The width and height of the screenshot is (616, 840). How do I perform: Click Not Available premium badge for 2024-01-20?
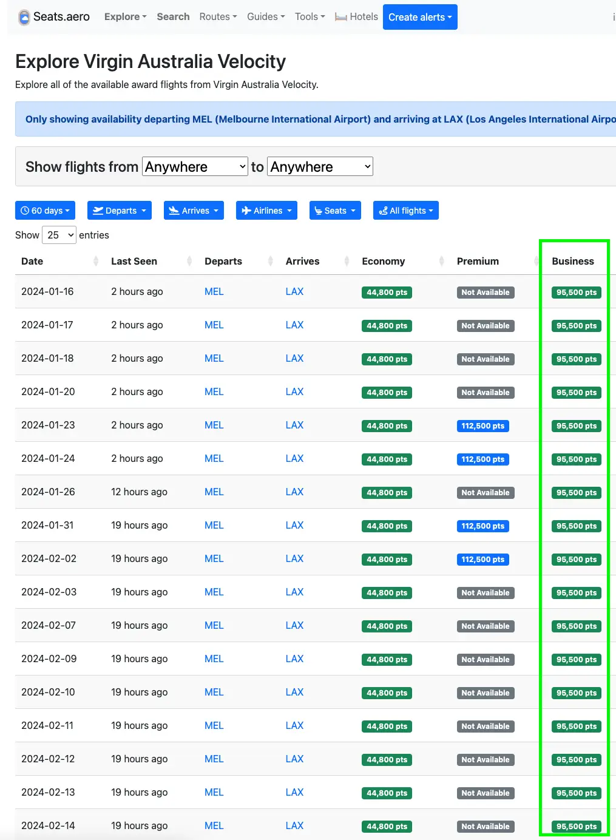coord(486,393)
